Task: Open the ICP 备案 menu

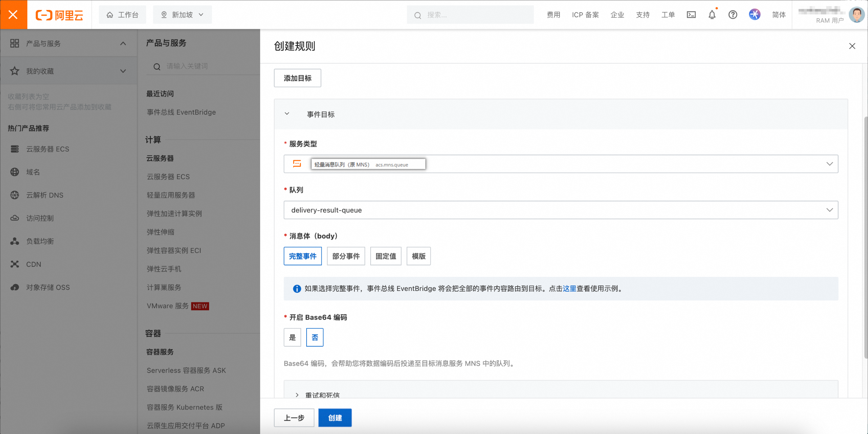Action: (x=585, y=15)
